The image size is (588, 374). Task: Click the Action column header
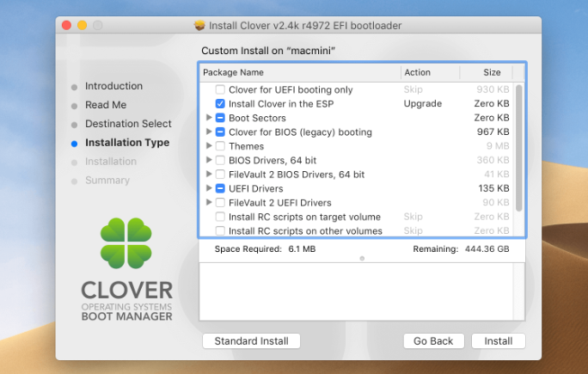[x=430, y=72]
